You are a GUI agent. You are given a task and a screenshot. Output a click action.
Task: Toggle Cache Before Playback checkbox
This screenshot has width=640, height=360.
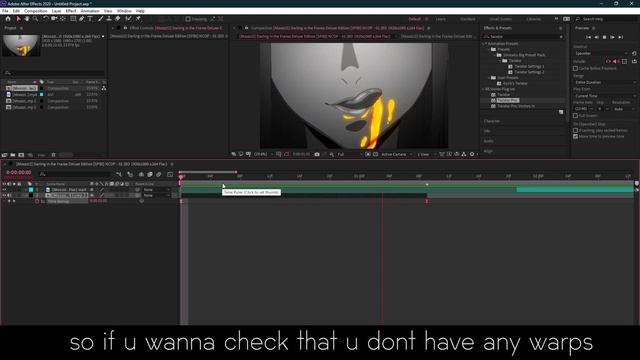pos(576,69)
